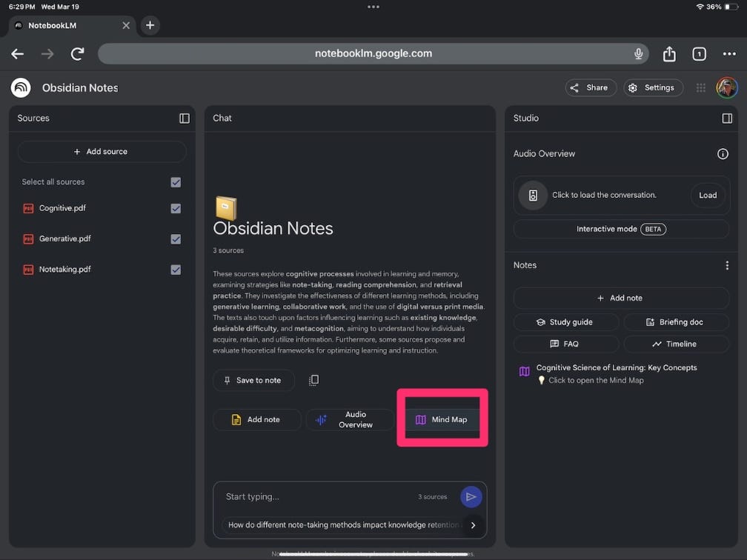The image size is (747, 560).
Task: Click the Cognitive.pdf file icon
Action: click(29, 209)
